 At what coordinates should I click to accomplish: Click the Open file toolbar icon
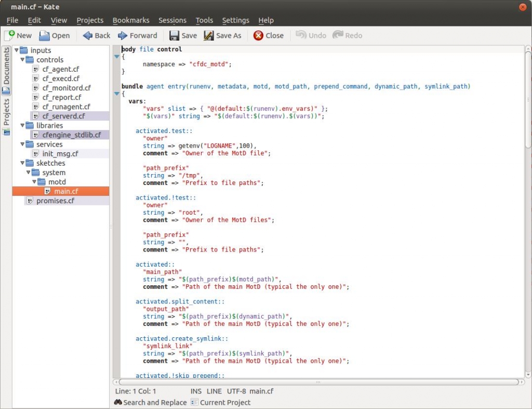pyautogui.click(x=45, y=35)
